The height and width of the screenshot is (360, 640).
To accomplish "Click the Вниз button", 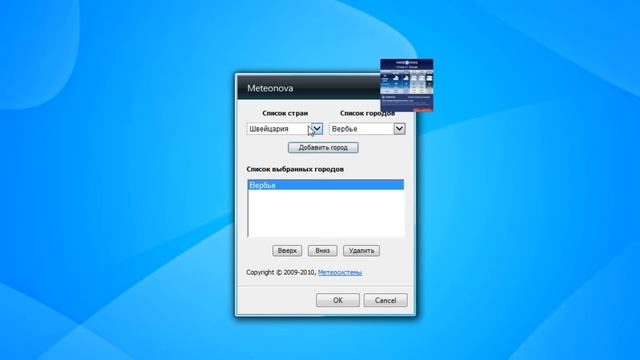I will click(x=322, y=251).
